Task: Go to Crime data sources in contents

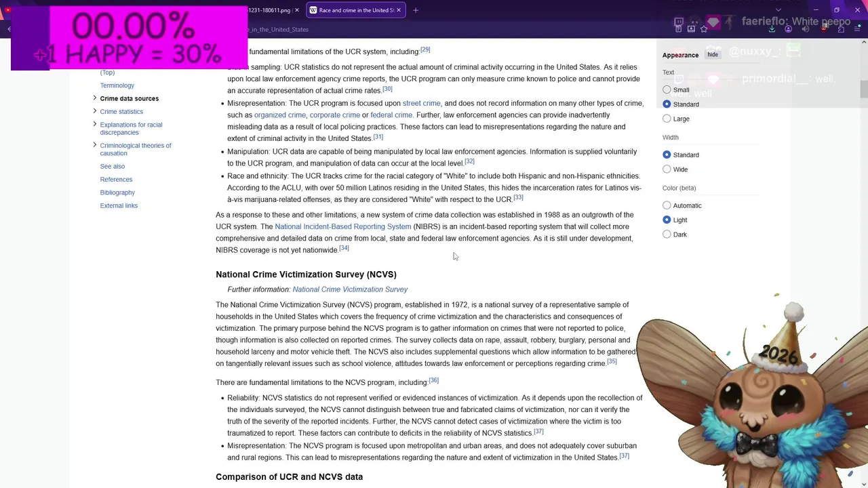Action: (x=129, y=98)
